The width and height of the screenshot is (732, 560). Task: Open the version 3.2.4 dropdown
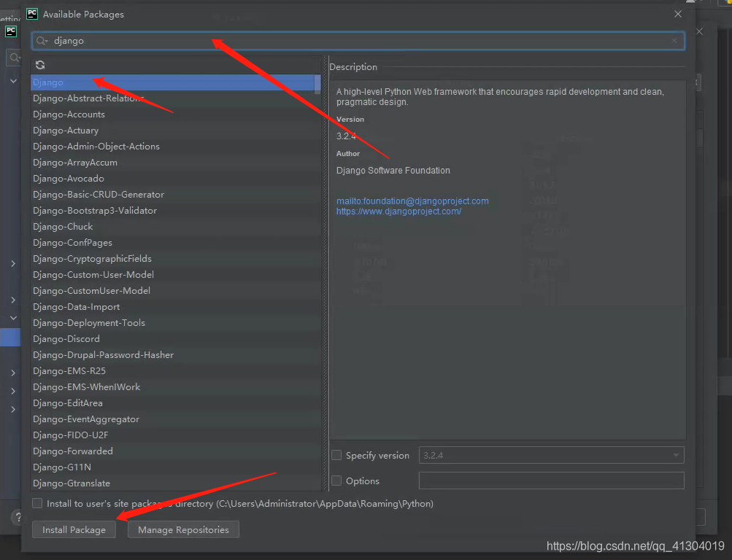(551, 455)
